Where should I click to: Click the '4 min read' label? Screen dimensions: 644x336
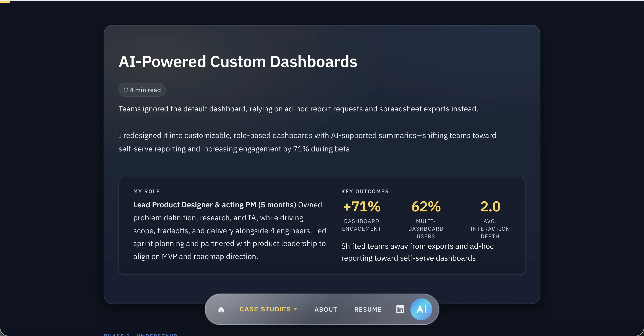[145, 90]
